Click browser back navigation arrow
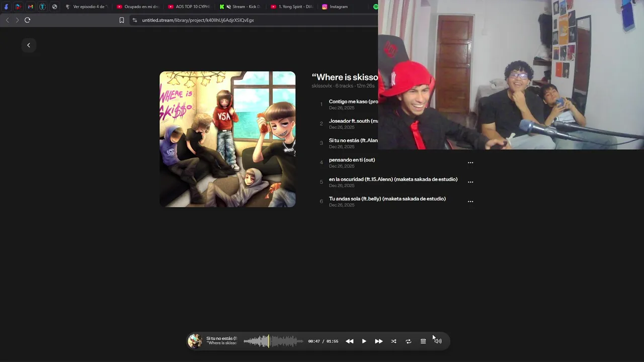This screenshot has width=644, height=362. coord(7,20)
